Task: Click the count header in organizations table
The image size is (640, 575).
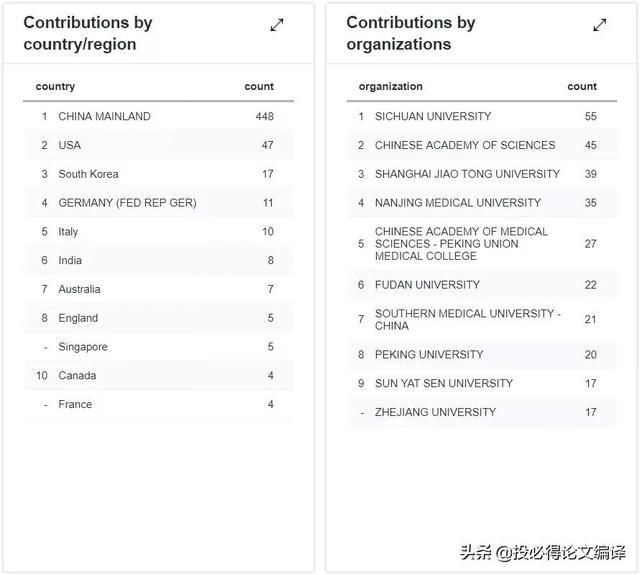Action: pos(582,87)
